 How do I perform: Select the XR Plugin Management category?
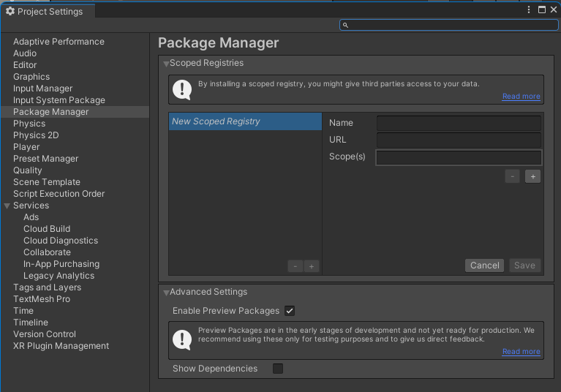pos(61,346)
